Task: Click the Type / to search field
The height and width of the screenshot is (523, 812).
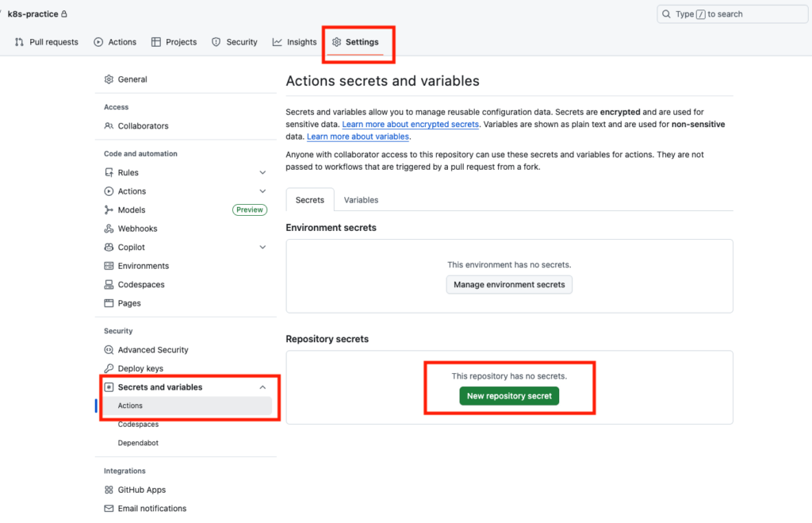Action: click(x=730, y=14)
